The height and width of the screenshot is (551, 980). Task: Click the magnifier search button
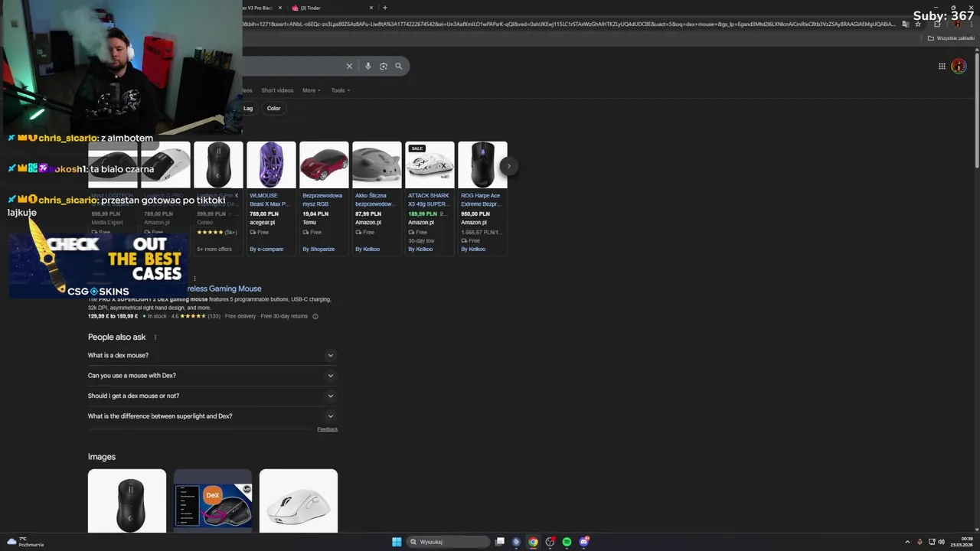398,66
